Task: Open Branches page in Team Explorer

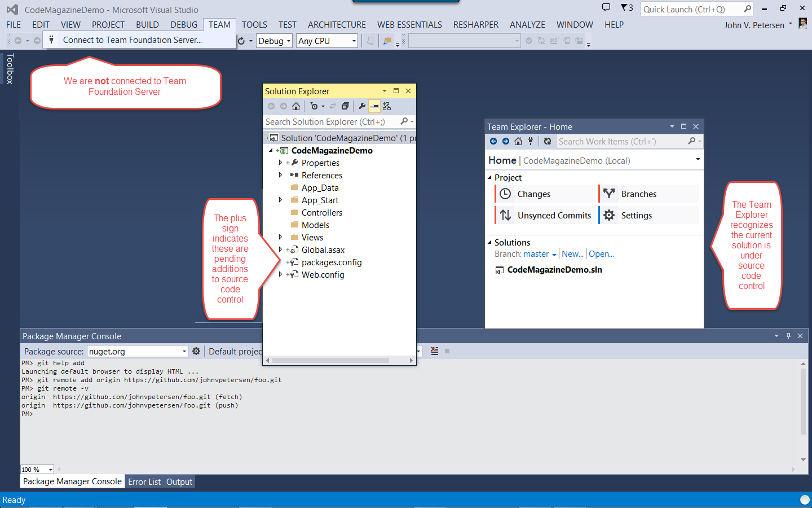Action: click(648, 194)
